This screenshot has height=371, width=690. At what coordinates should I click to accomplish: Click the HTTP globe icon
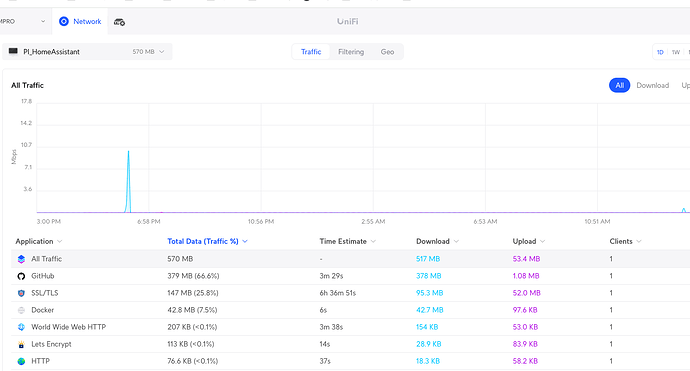(21, 361)
